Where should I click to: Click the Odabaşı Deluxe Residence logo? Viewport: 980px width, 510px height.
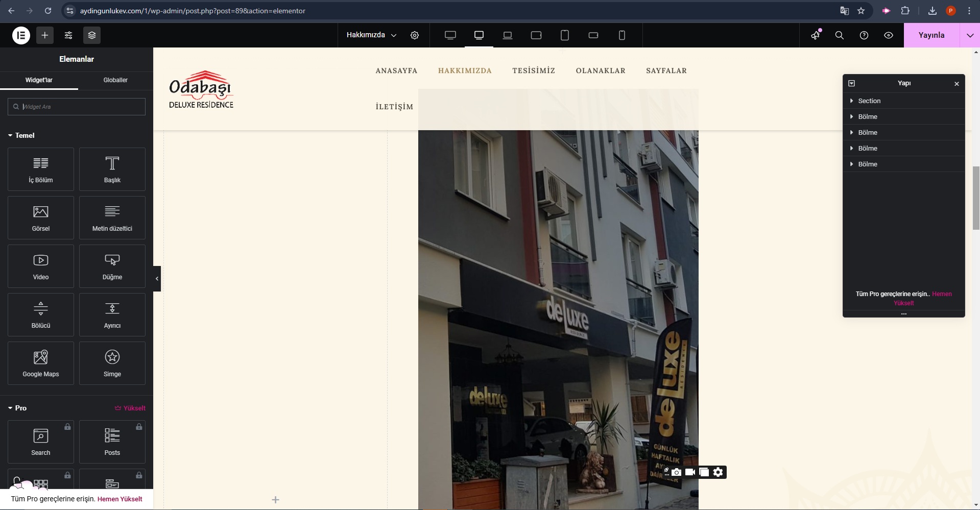[x=201, y=89]
